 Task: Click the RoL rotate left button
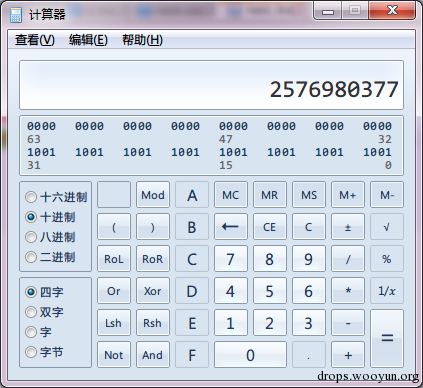[x=114, y=259]
